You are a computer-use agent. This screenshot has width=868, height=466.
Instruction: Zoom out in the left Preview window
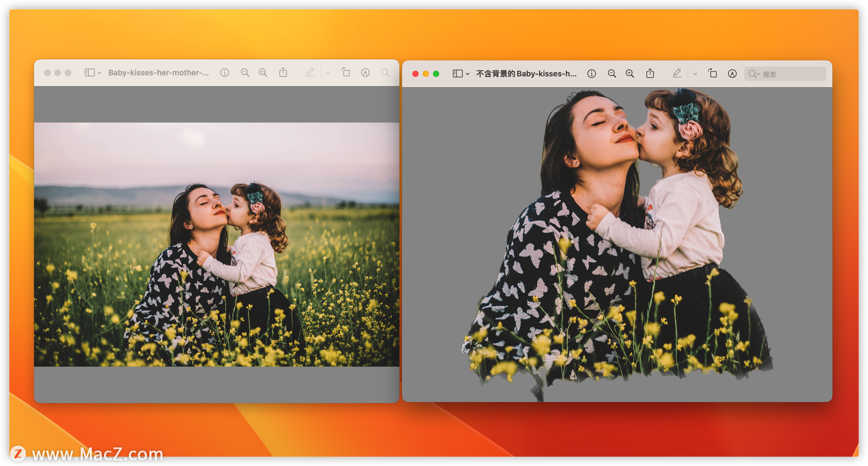[x=245, y=73]
